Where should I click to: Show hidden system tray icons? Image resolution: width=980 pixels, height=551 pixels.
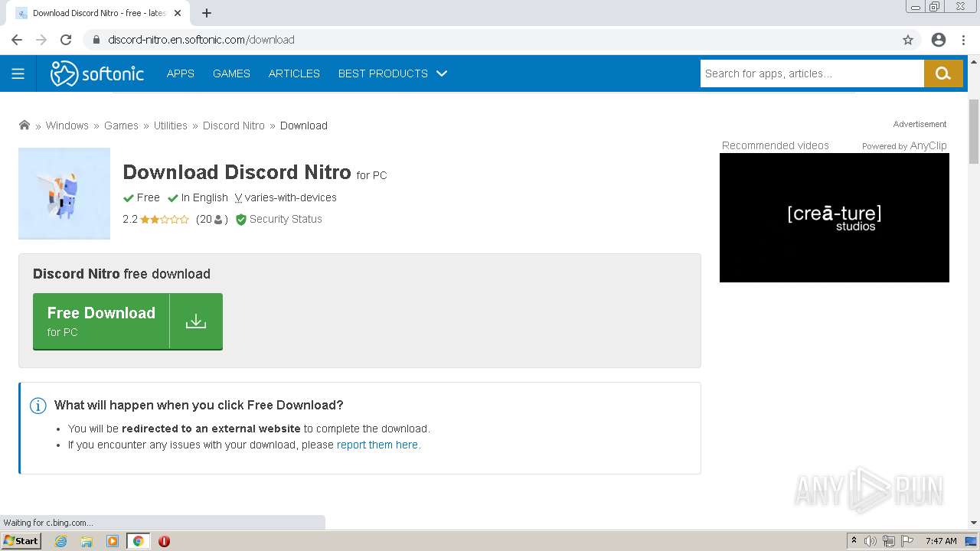click(x=854, y=541)
